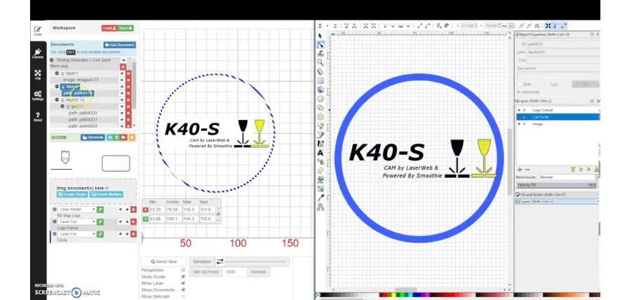Open the Laser Raster operation type dropdown
644x300 pixels.
(x=77, y=210)
